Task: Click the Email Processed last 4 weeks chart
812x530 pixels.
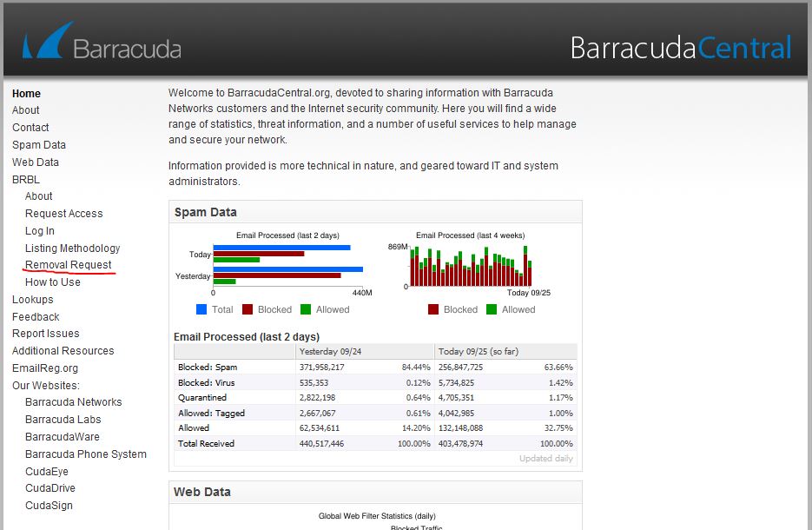Action: (x=470, y=264)
